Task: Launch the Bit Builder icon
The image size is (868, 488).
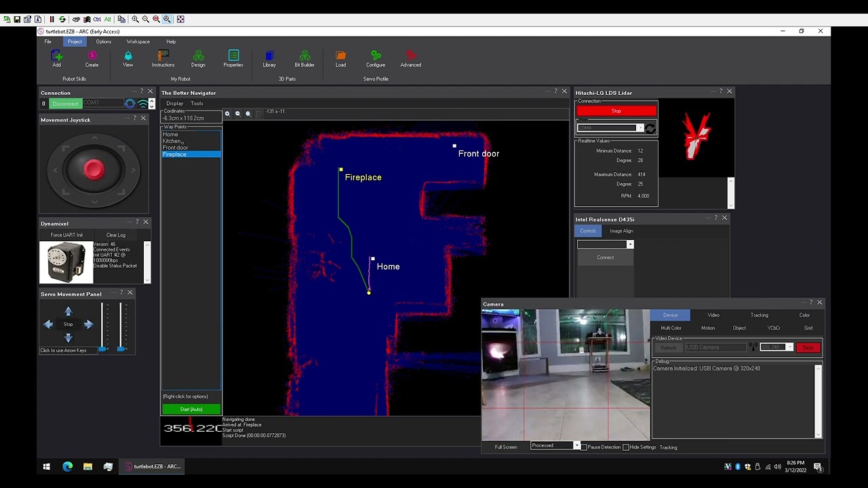Action: tap(304, 56)
